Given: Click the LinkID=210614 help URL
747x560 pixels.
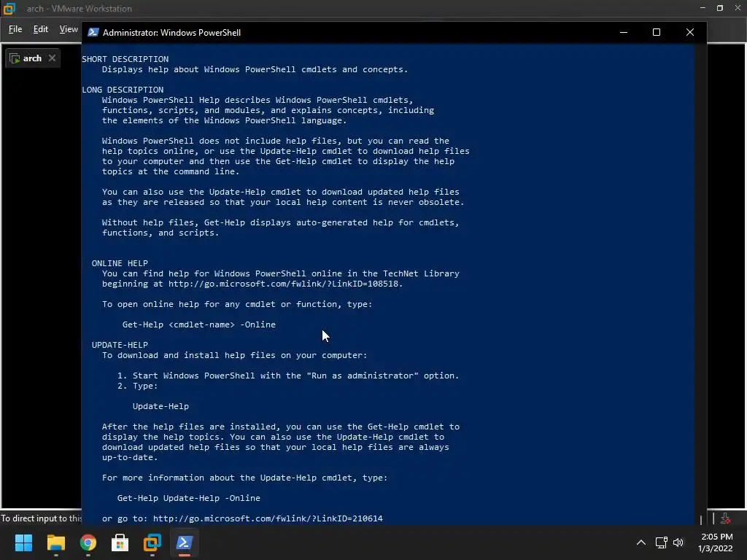Looking at the screenshot, I should (x=268, y=518).
